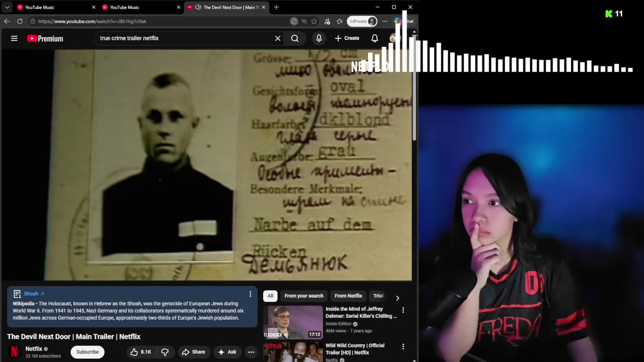Show more filter chips arrow
The width and height of the screenshot is (644, 362).
pos(397,298)
